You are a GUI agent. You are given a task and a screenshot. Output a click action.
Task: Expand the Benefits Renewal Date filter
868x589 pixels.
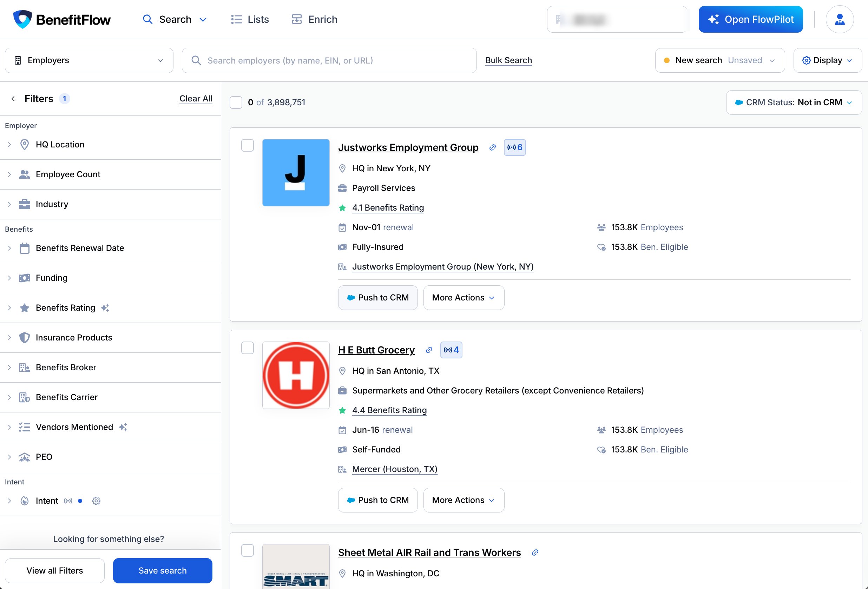[110, 248]
